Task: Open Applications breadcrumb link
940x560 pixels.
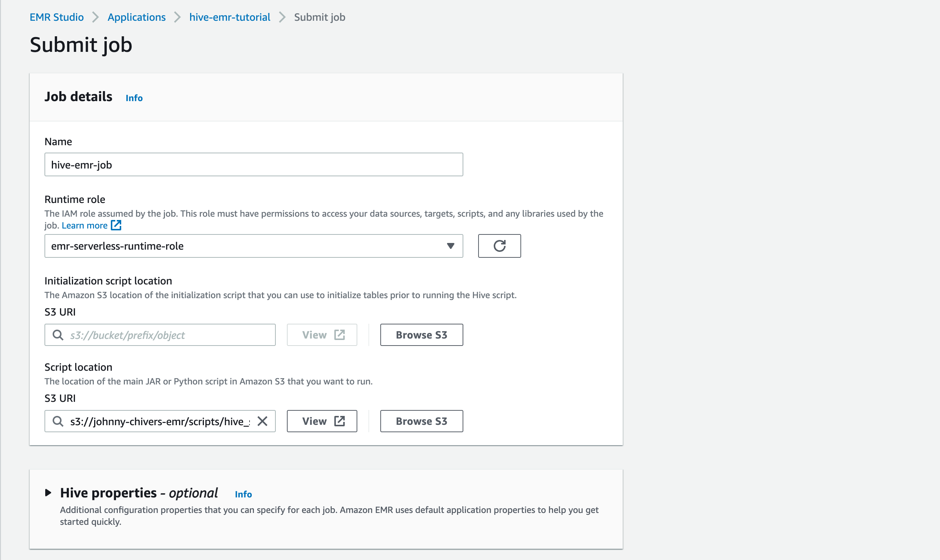Action: 136,17
